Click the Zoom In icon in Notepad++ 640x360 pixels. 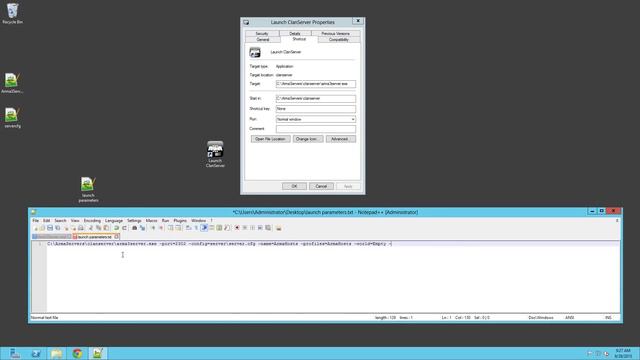(153, 228)
